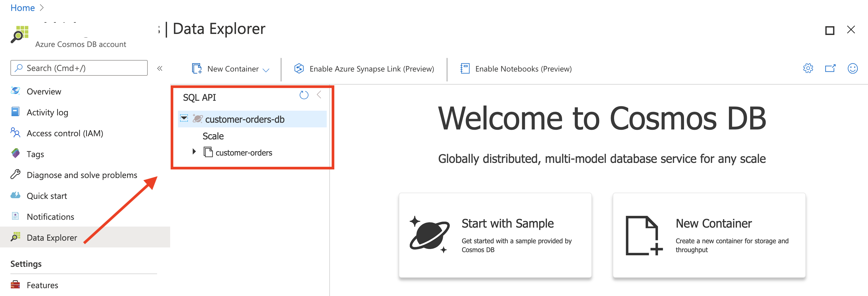Open the New Container dropdown arrow

(266, 70)
